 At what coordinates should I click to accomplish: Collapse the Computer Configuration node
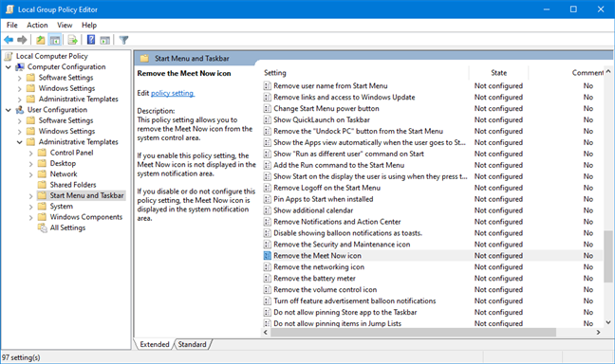8,67
